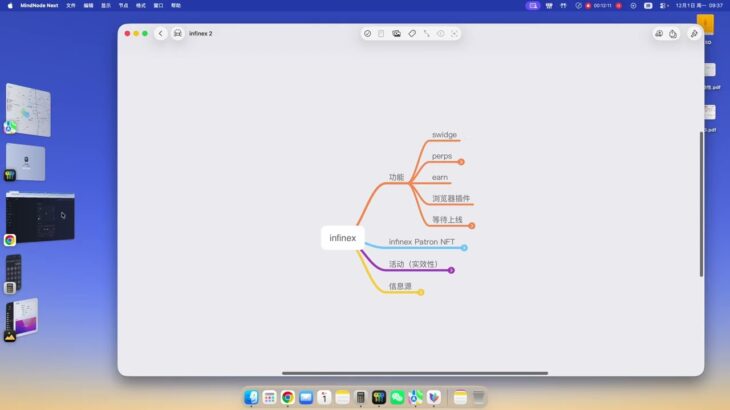The height and width of the screenshot is (410, 730).
Task: Activate the focus mode toolbar icon
Action: [x=454, y=34]
